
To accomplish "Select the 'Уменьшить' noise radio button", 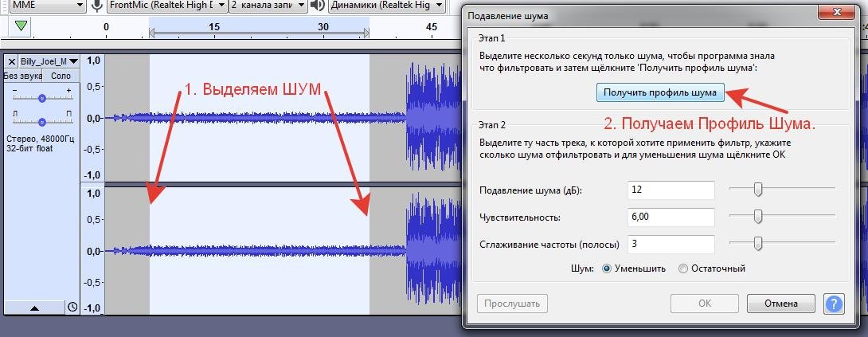I will [607, 268].
